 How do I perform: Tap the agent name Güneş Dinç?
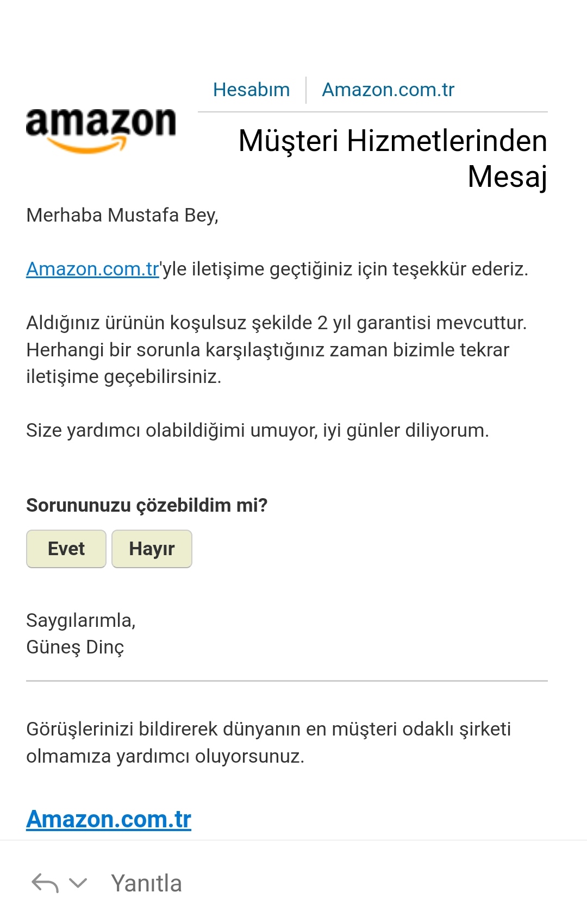[x=75, y=647]
